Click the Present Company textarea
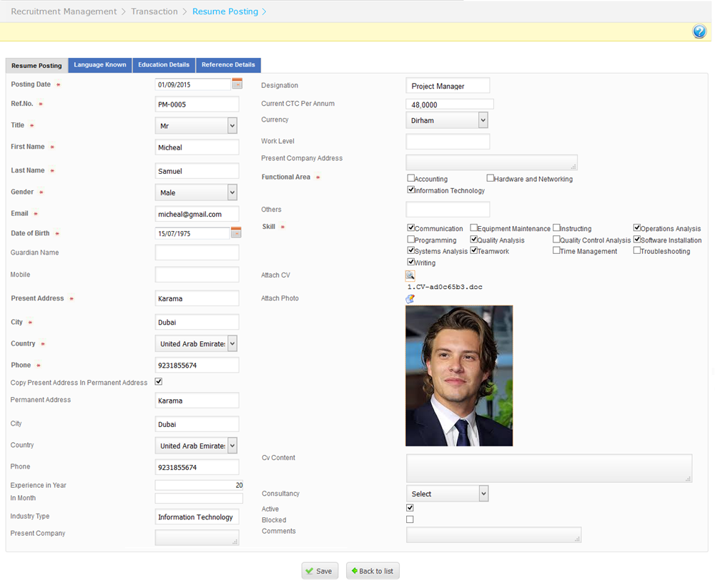715x588 pixels. 197,537
